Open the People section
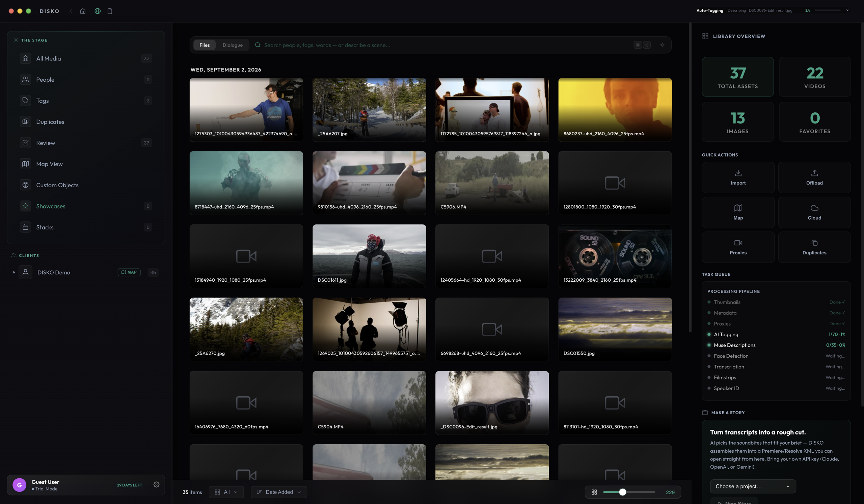The image size is (864, 504). [86, 80]
